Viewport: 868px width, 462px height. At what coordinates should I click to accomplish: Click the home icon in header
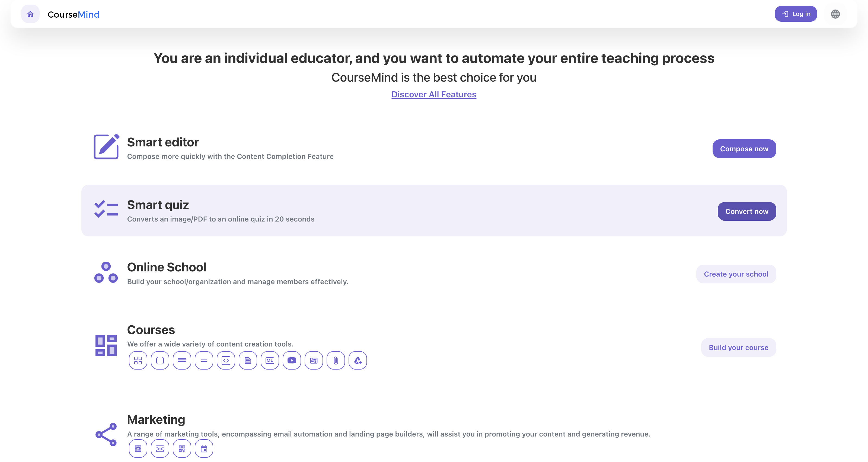(x=30, y=14)
